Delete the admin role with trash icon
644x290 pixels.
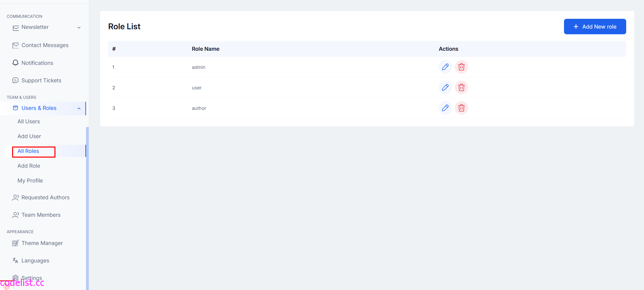461,67
